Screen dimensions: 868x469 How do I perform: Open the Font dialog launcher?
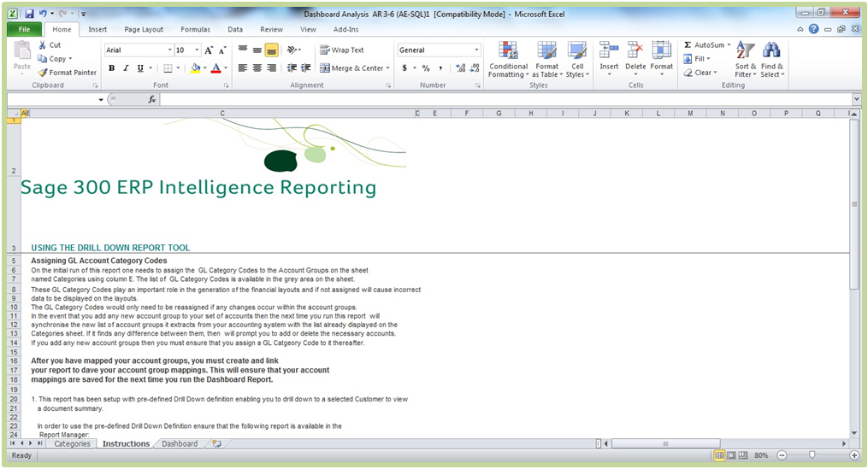(226, 85)
